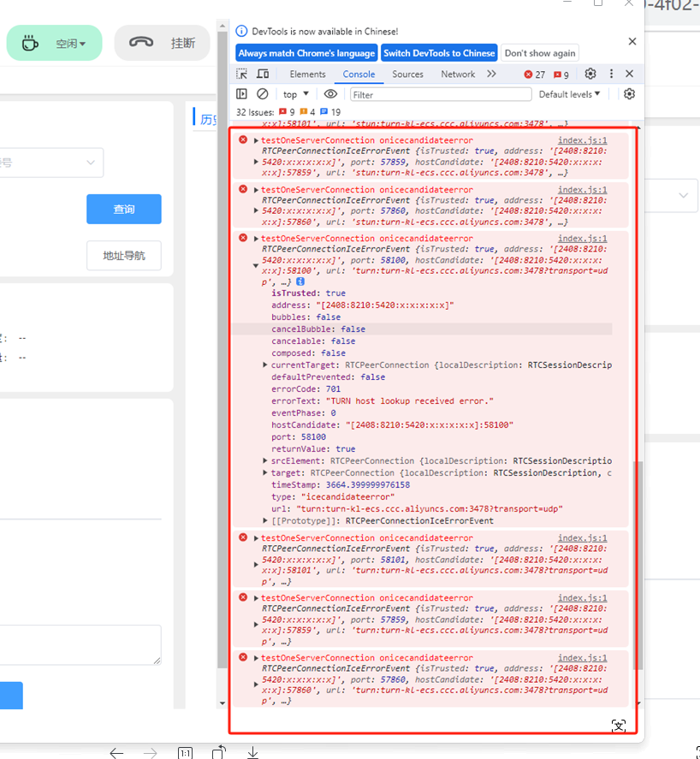The height and width of the screenshot is (759, 700).
Task: Expand the currentTarget property
Action: point(264,365)
